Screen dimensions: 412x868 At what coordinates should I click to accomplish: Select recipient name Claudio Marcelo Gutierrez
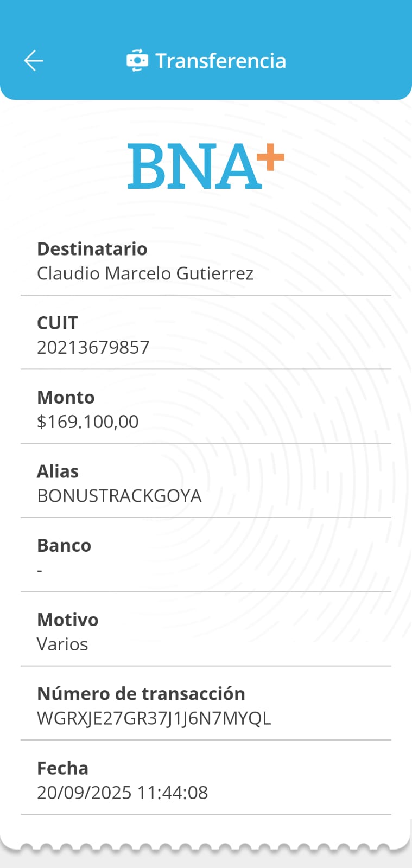(145, 273)
